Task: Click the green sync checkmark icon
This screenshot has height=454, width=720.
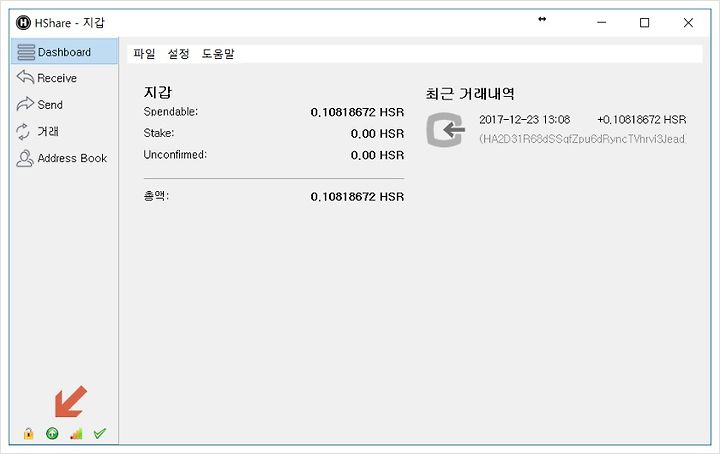Action: (x=100, y=432)
